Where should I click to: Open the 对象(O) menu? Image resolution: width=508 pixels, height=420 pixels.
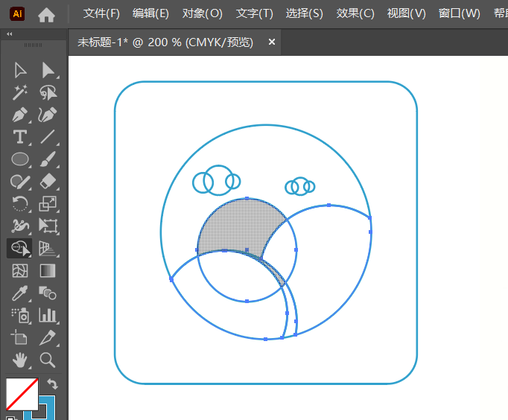click(202, 13)
